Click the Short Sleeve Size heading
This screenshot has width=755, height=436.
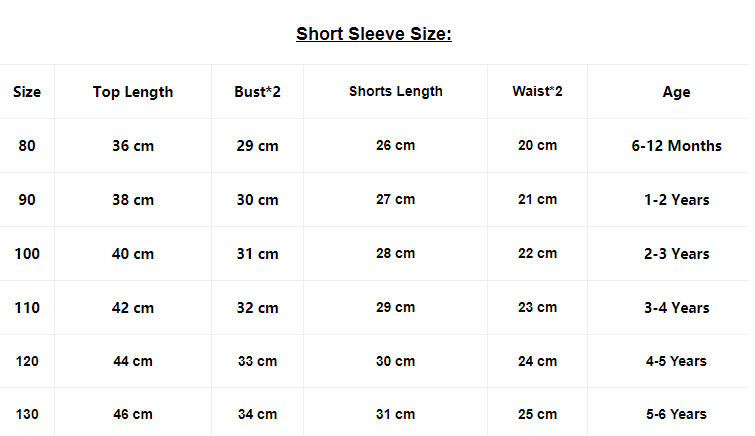374,35
